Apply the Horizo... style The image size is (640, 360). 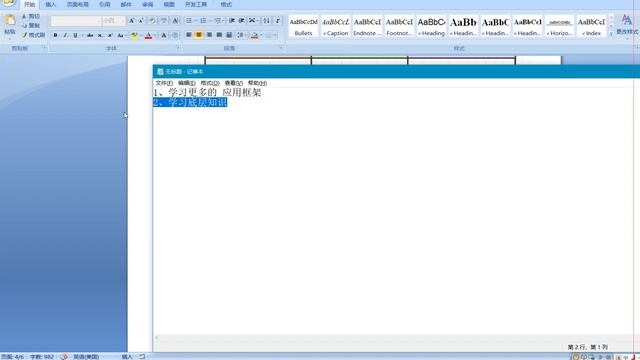pos(560,27)
